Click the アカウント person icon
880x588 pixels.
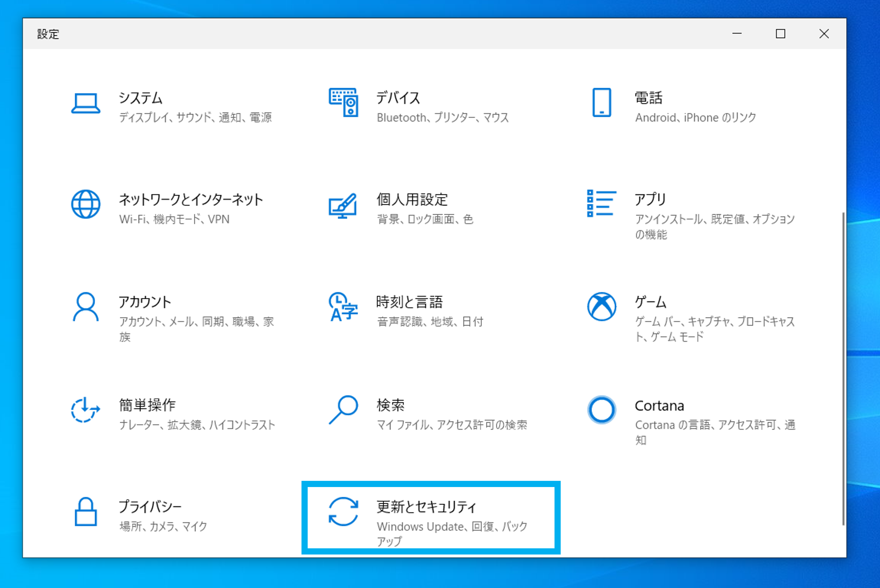(x=86, y=307)
